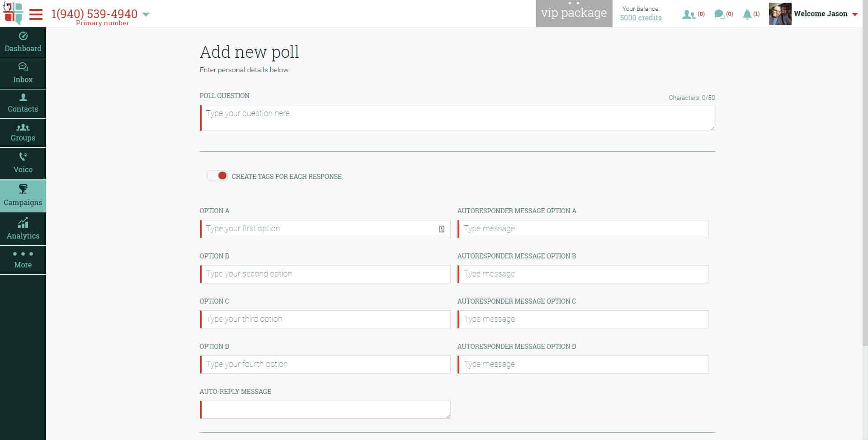Click the Autoresponder Message Option B field

coord(583,274)
